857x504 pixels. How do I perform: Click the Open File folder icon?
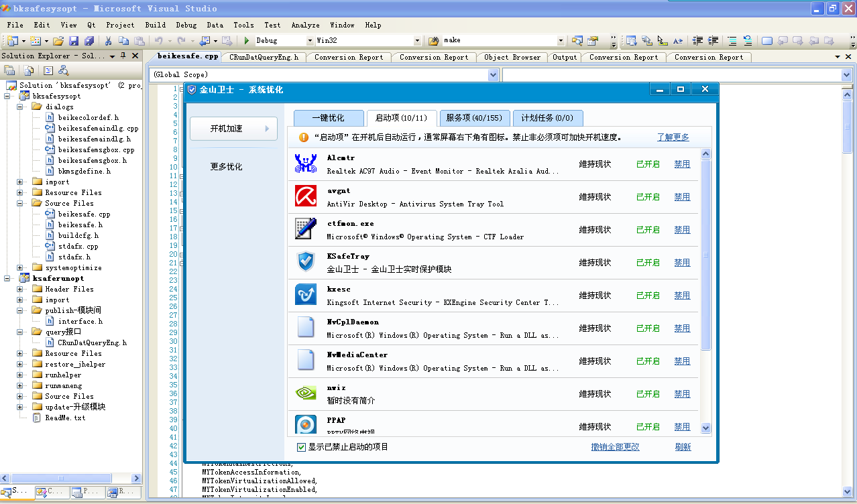tap(58, 41)
